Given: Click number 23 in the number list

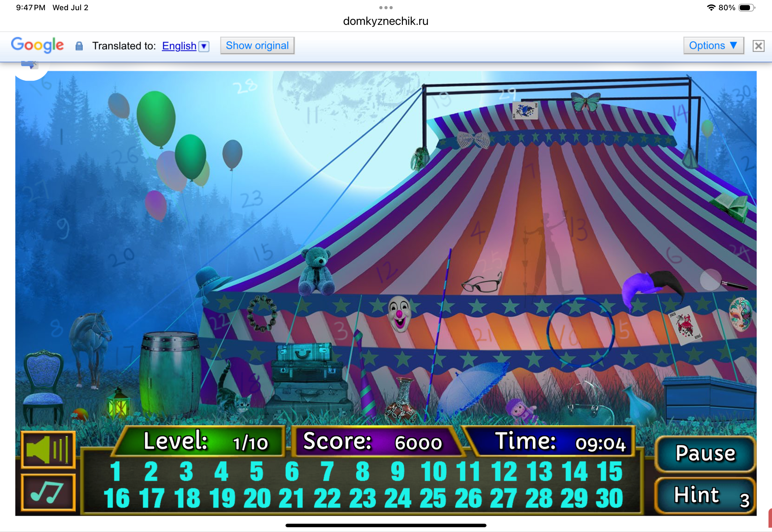Looking at the screenshot, I should [x=363, y=498].
